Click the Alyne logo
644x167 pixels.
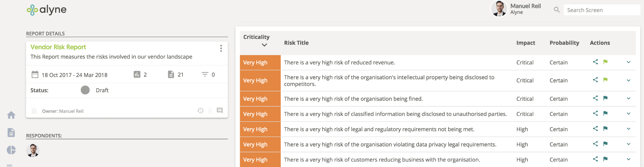[x=47, y=10]
